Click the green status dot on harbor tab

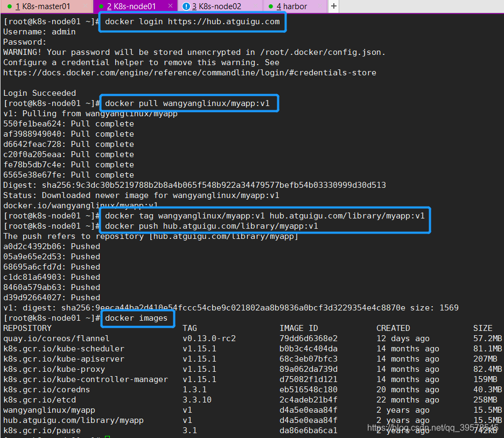pyautogui.click(x=271, y=6)
